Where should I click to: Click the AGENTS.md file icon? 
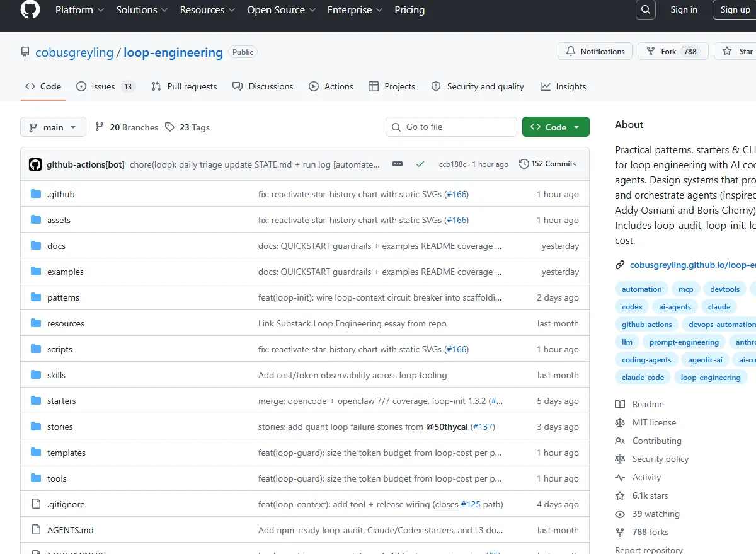(36, 530)
